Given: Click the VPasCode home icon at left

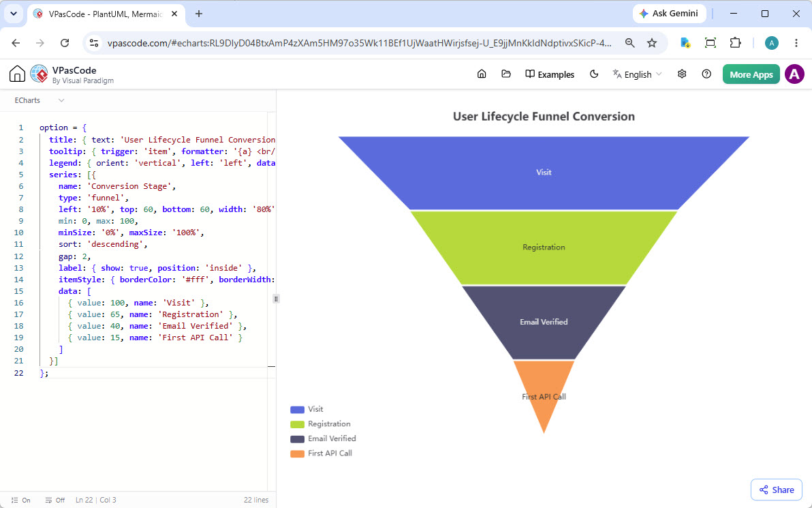Looking at the screenshot, I should pyautogui.click(x=17, y=74).
